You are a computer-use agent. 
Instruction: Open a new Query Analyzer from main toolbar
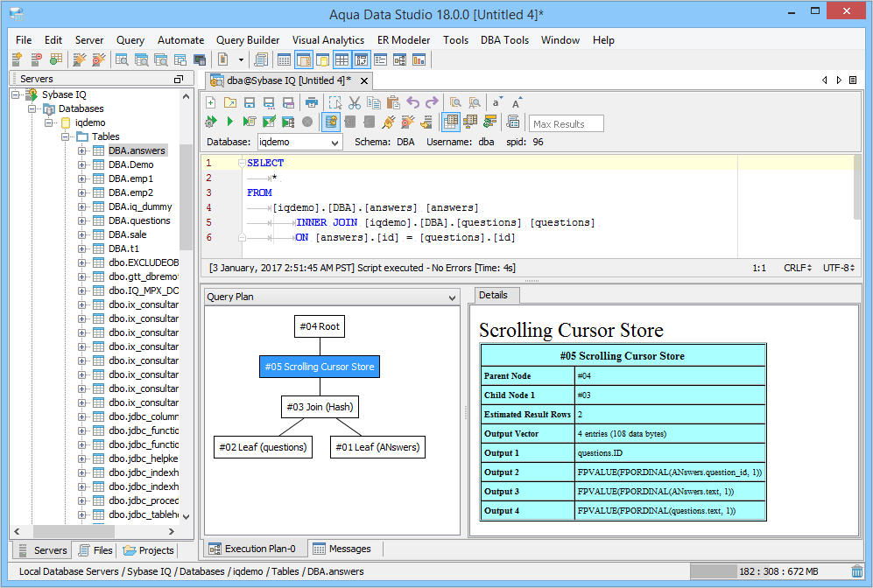pos(122,59)
